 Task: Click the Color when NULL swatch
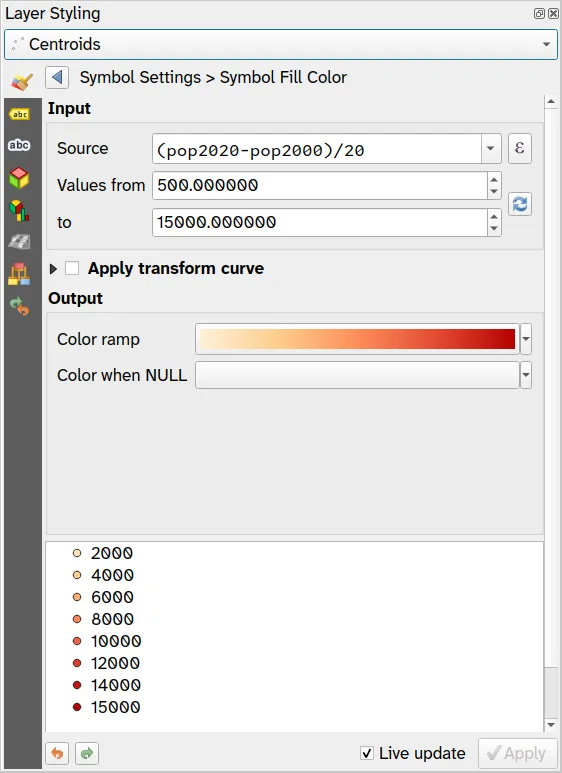[x=357, y=375]
